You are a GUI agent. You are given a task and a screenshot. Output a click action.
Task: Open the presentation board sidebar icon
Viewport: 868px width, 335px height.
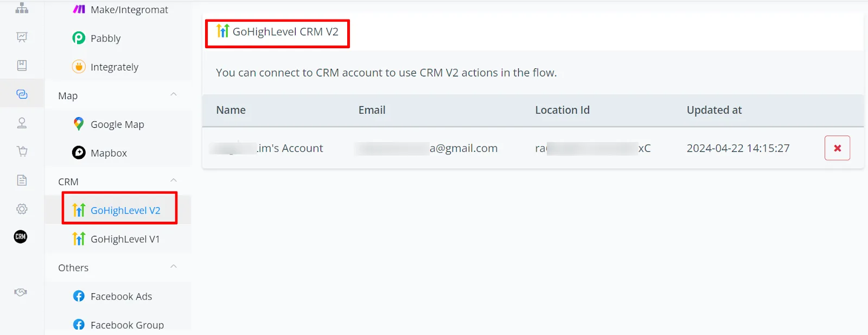[x=22, y=37]
